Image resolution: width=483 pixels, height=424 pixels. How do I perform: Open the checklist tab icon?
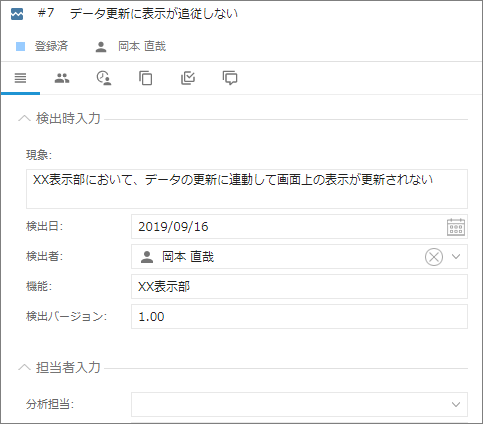188,78
